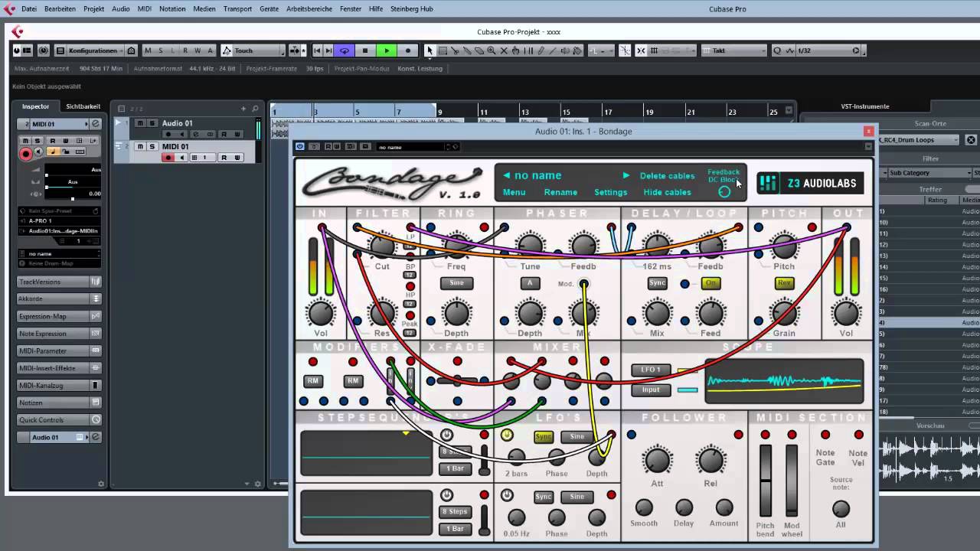Click the Input scope button
This screenshot has height=551, width=980.
(x=651, y=390)
